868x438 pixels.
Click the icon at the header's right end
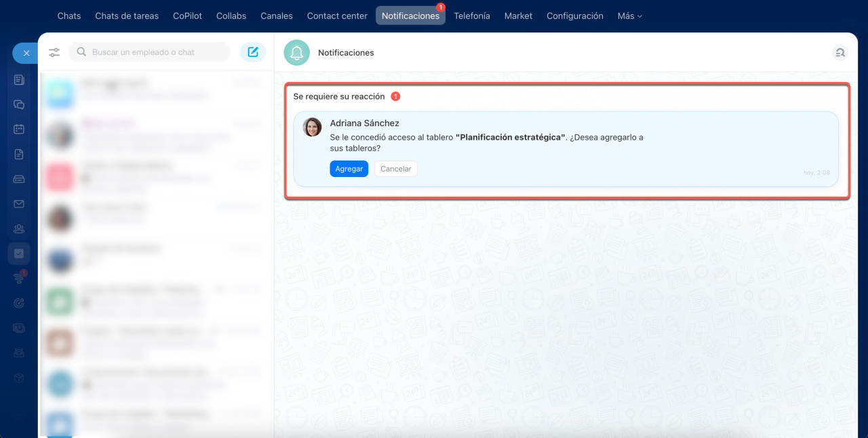click(x=840, y=53)
